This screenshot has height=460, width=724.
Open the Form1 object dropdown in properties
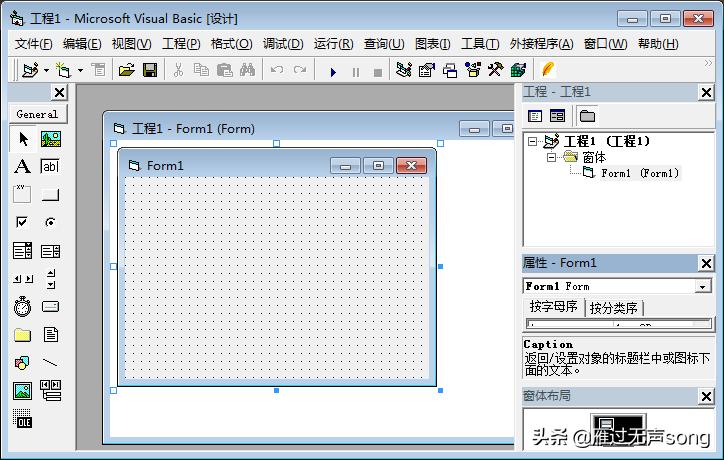click(x=703, y=286)
